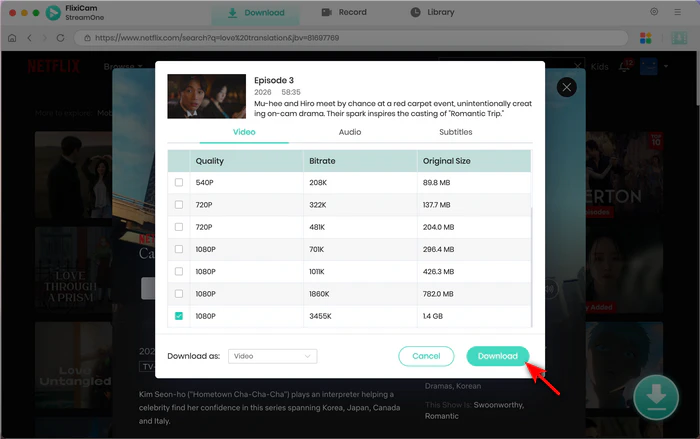Switch to the Audio tab

[x=350, y=132]
